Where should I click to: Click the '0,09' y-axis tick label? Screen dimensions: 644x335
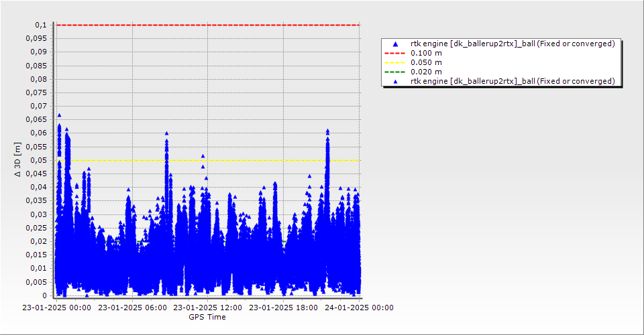[39, 52]
